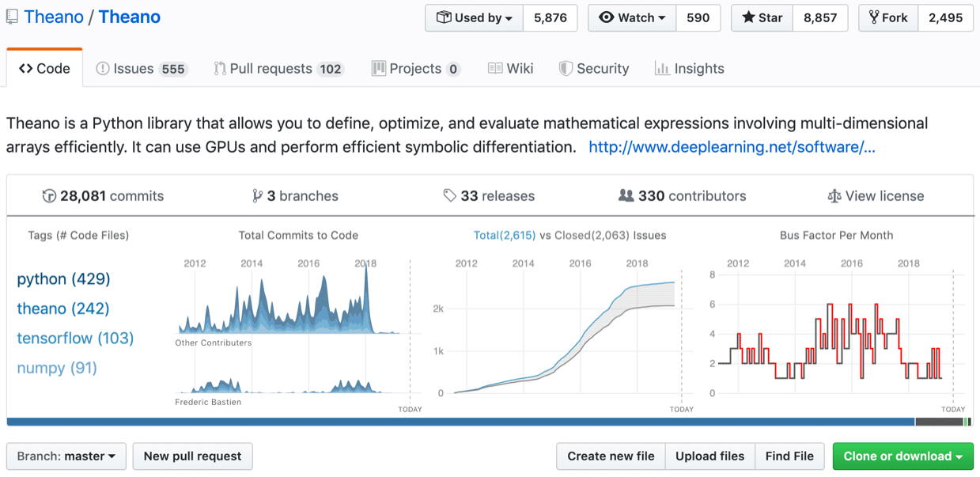Open the Wiki tab
Screen dimensions: 980x477
[510, 69]
